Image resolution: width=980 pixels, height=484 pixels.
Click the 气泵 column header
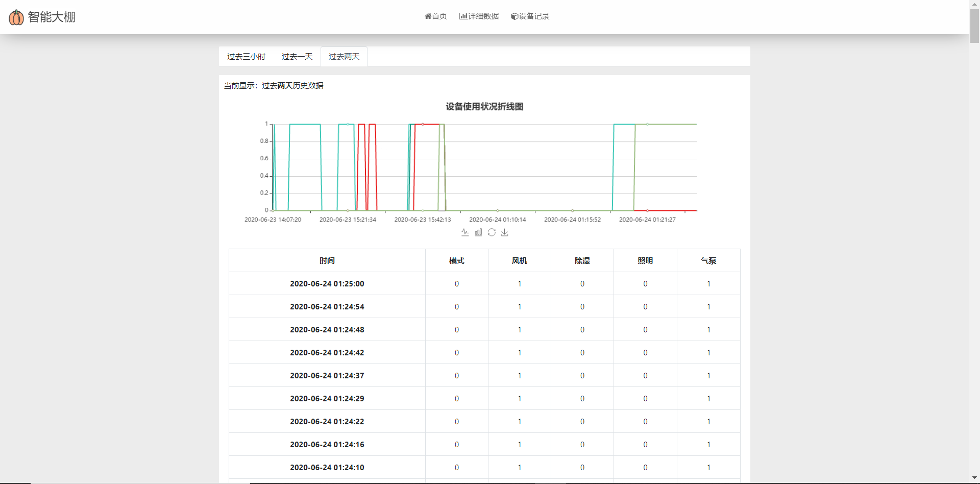pyautogui.click(x=708, y=261)
